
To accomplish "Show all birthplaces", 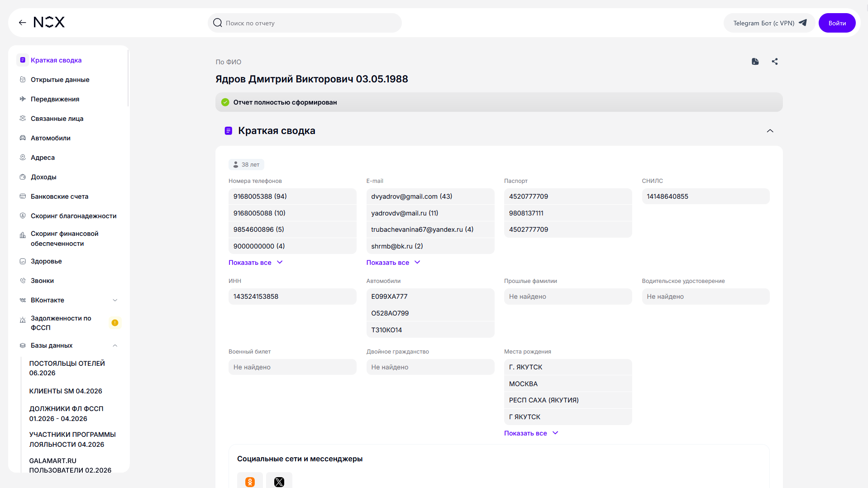I will coord(531,433).
